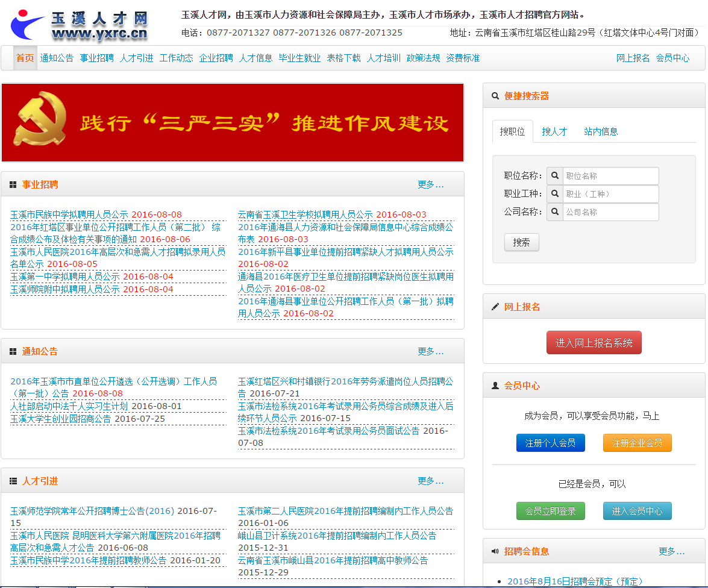Click the speaker icon beside 招聘会信息
Image resolution: width=708 pixels, height=588 pixels.
tap(495, 551)
